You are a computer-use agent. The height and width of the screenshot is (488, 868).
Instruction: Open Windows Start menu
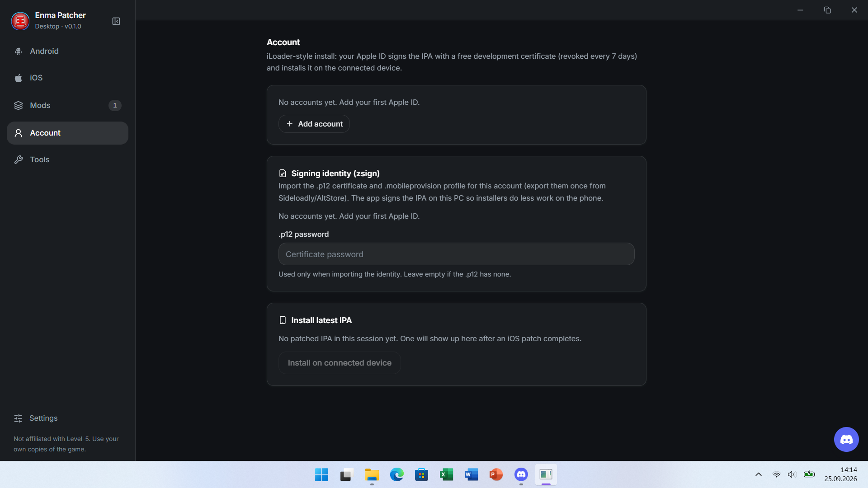[x=321, y=474]
